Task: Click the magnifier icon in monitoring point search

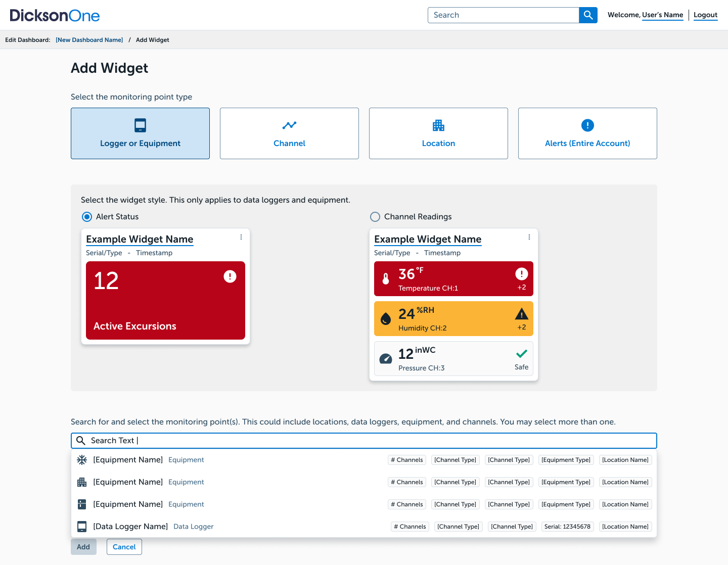Action: point(80,441)
